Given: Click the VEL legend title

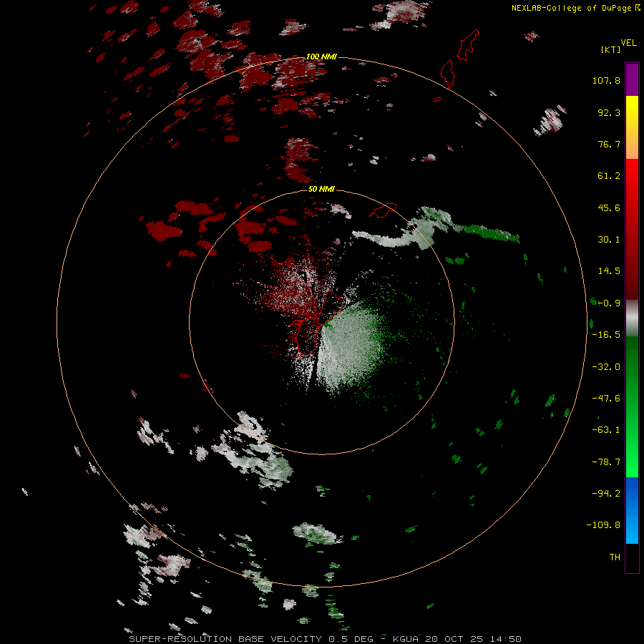Looking at the screenshot, I should 628,43.
